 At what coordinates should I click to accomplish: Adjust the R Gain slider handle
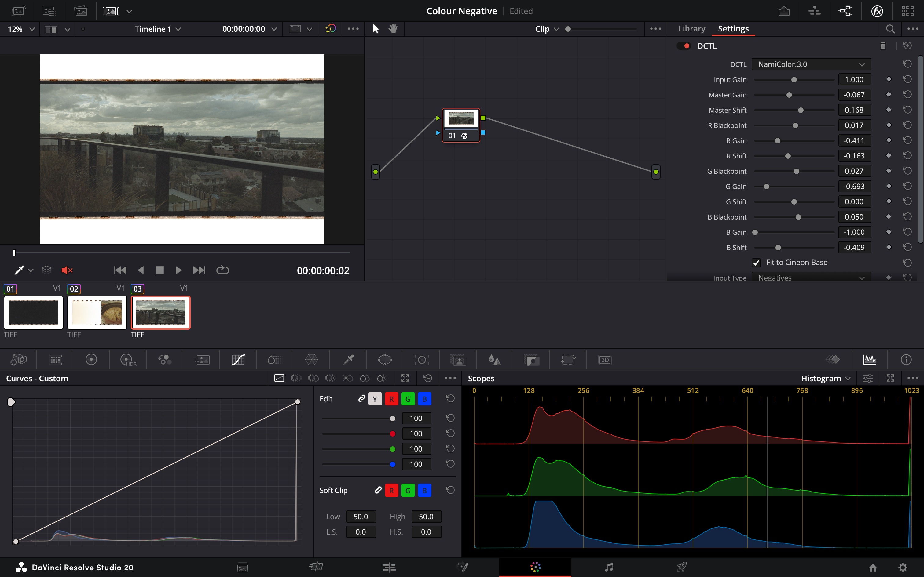point(777,141)
